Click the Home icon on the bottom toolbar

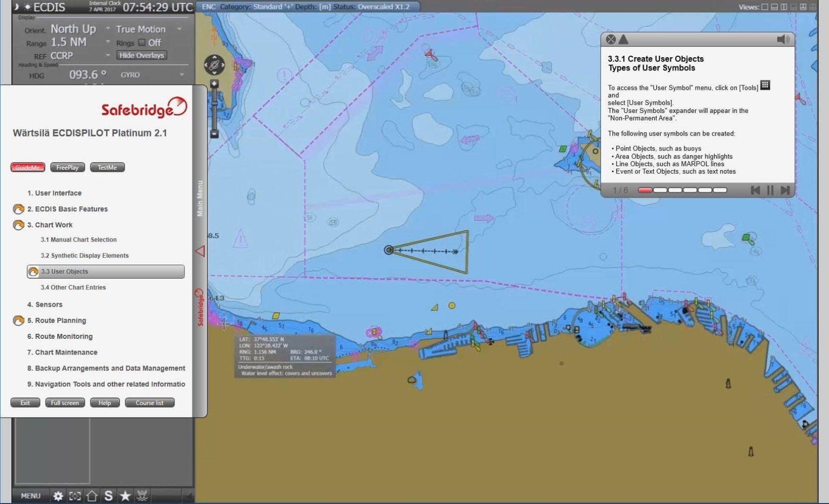pyautogui.click(x=92, y=496)
